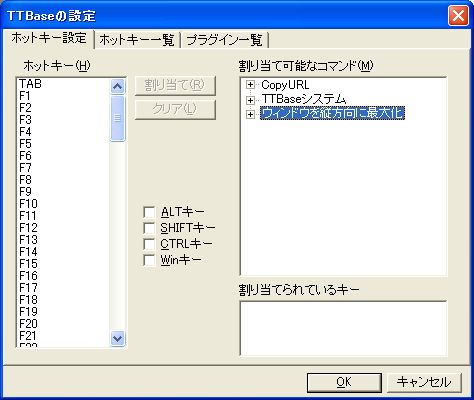Select F18 in the hotkey list

click(63, 300)
